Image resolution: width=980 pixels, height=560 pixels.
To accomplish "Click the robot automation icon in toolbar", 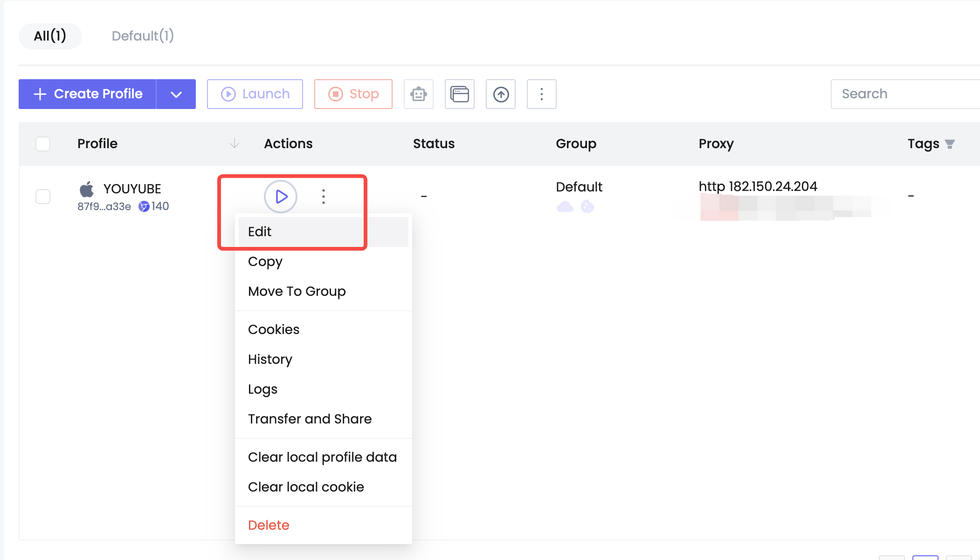I will 418,94.
